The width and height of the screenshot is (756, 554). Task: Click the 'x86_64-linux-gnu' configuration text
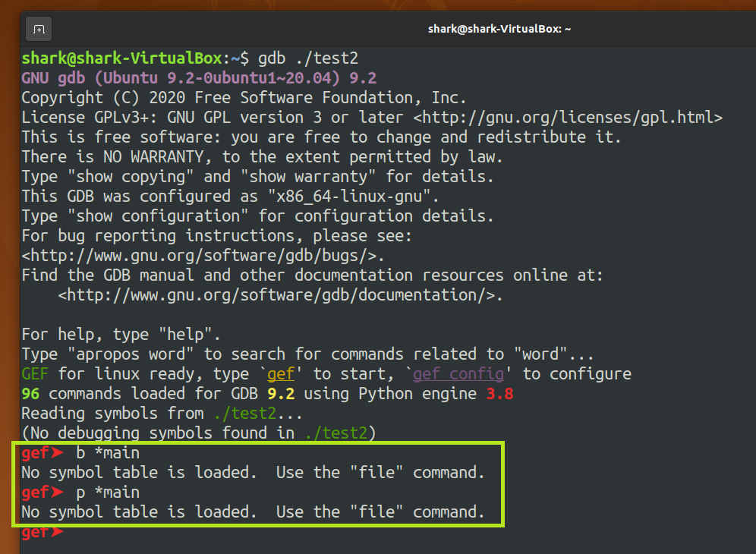tap(349, 197)
